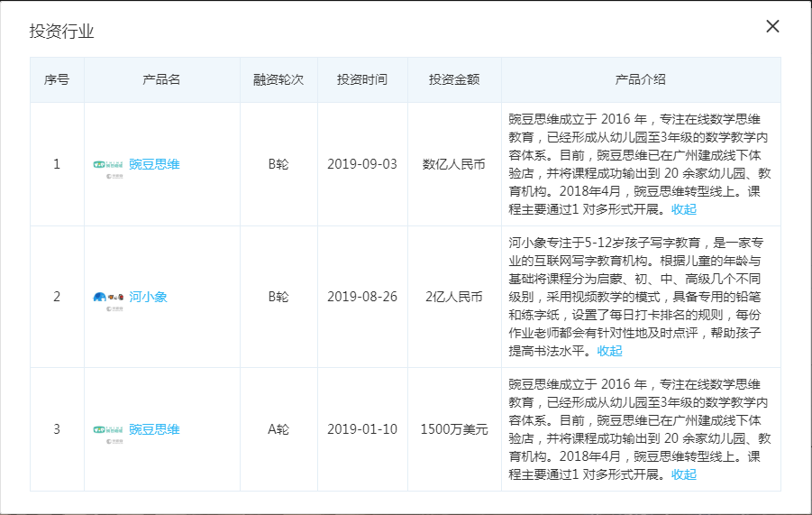Collapse the first row's description with 收起

point(684,209)
